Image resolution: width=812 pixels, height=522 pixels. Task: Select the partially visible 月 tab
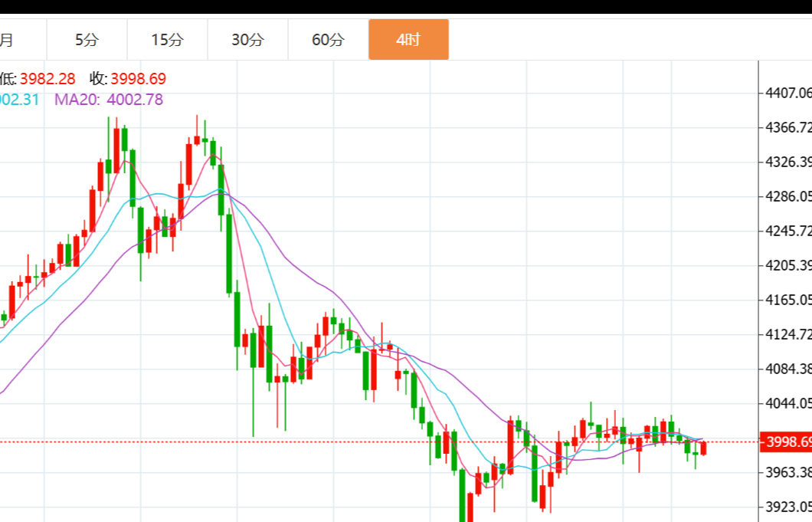click(x=9, y=40)
